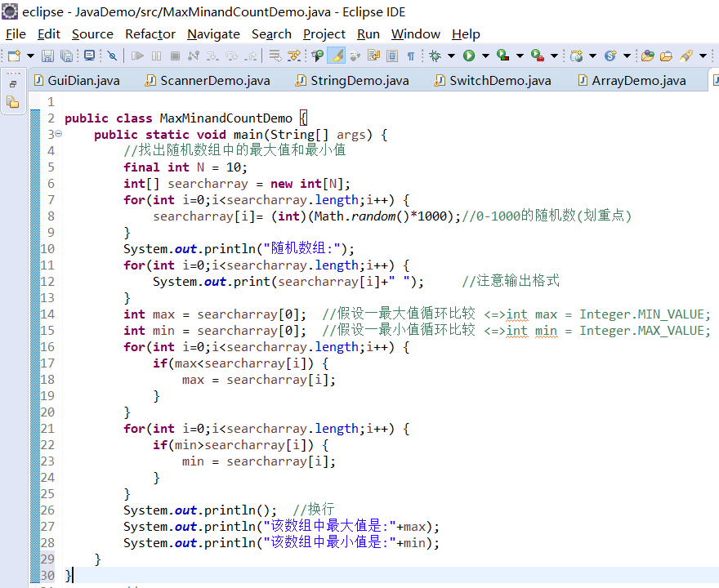Open the Run dropdown arrow
Image resolution: width=719 pixels, height=588 pixels.
[485, 56]
